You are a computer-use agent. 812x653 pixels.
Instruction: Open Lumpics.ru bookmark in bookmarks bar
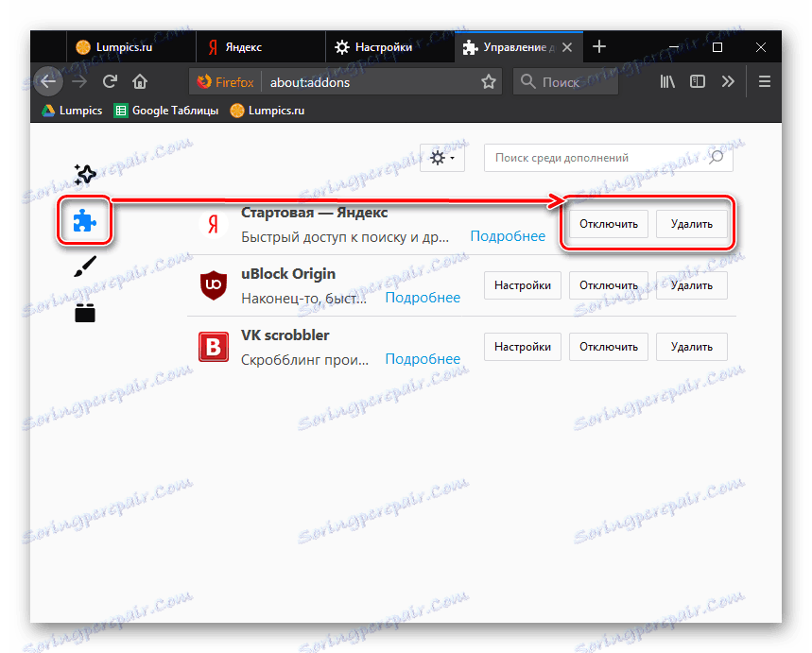click(268, 111)
